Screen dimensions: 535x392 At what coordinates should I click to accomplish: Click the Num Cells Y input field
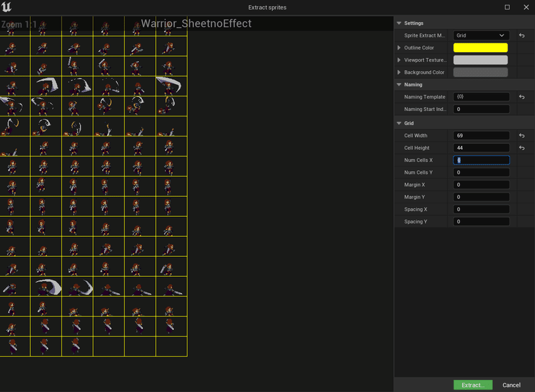coord(480,172)
